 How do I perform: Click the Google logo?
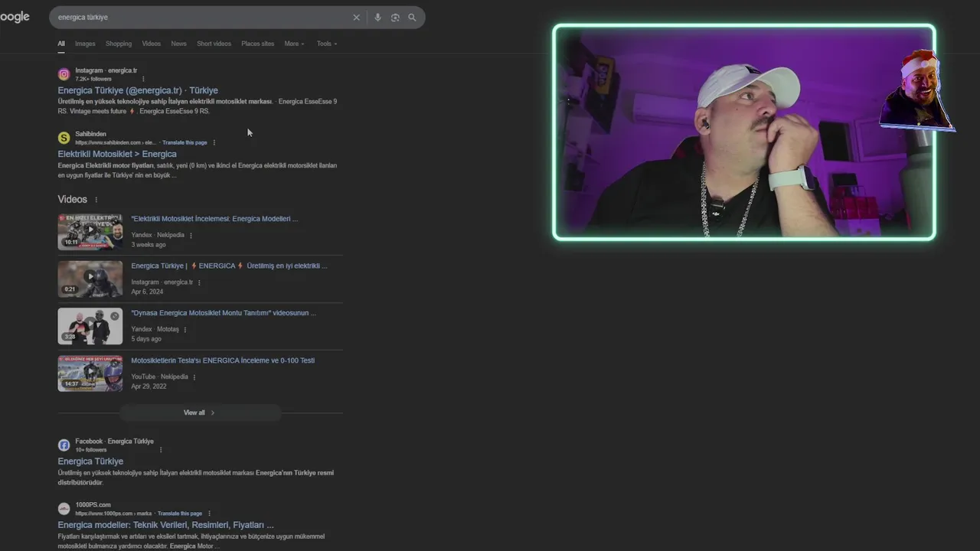coord(15,17)
